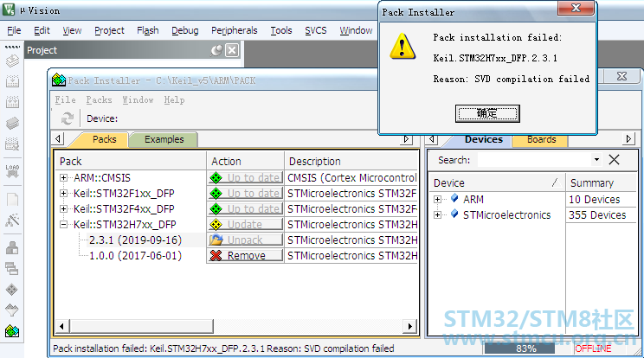
Task: Open the Peripherals menu
Action: 234,30
